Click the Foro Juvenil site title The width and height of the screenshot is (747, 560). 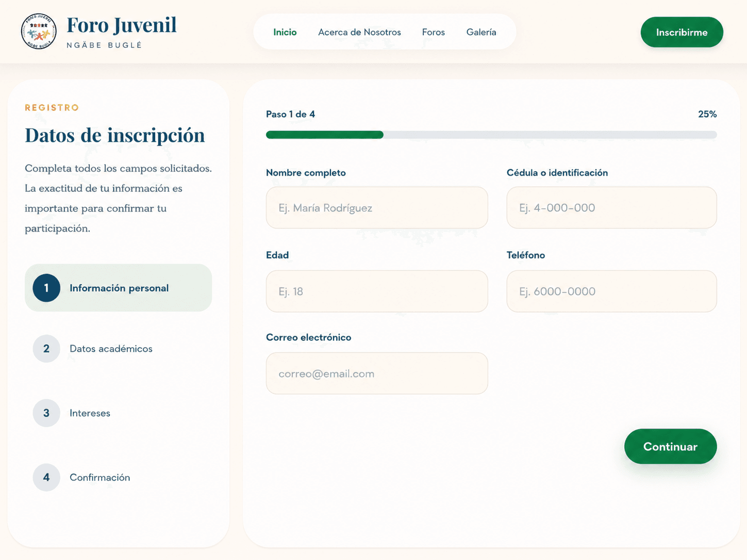coord(122,25)
